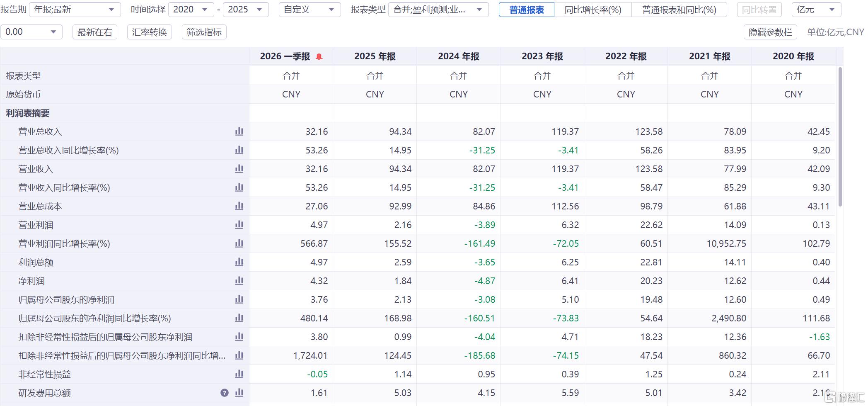Click 隐藏参数栏 button

[771, 32]
